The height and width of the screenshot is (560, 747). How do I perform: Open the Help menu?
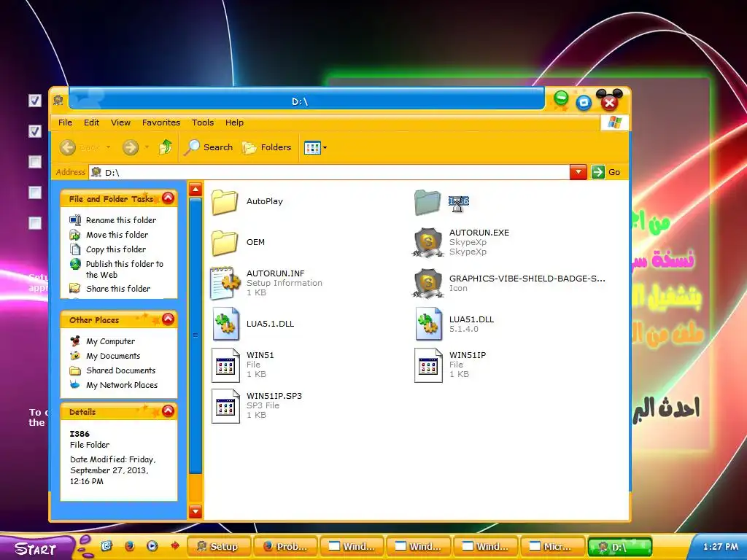(x=234, y=122)
